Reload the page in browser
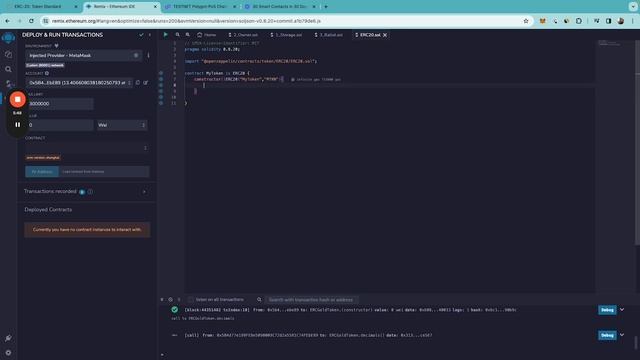The image size is (640, 360). click(x=31, y=21)
